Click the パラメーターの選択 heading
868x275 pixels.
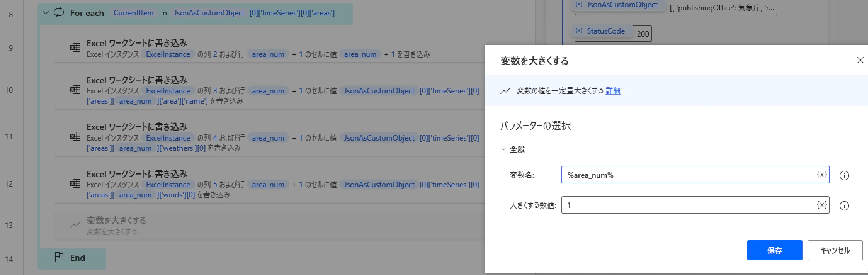[x=536, y=126]
